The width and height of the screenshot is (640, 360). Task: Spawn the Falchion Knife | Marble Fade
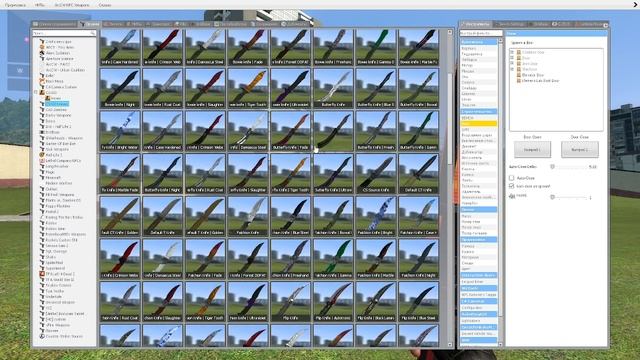tap(376, 259)
